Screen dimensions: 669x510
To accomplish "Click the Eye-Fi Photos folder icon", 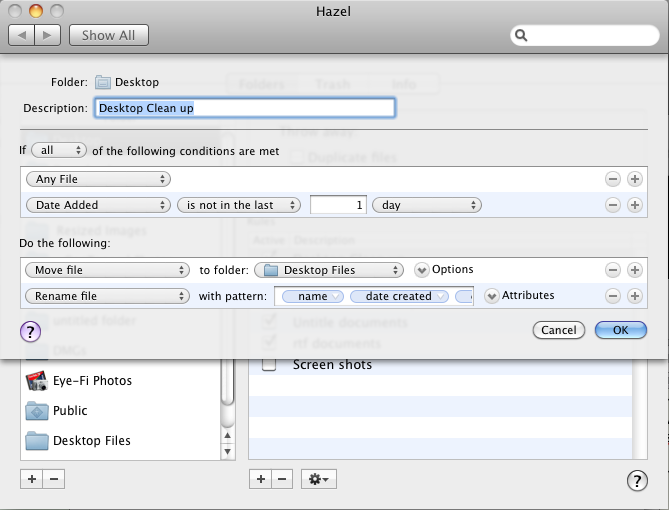I will coord(37,381).
